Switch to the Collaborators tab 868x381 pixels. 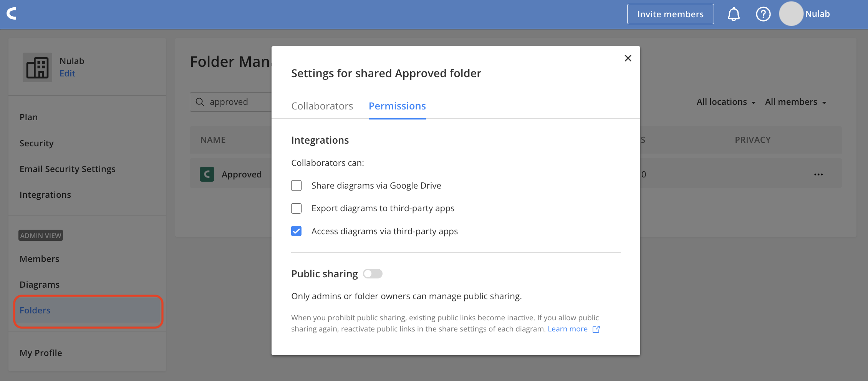coord(322,106)
